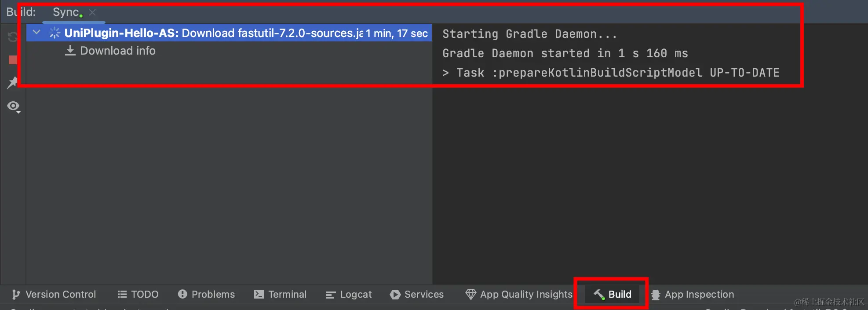Click the download icon beside Download info
The image size is (868, 310).
(x=71, y=50)
